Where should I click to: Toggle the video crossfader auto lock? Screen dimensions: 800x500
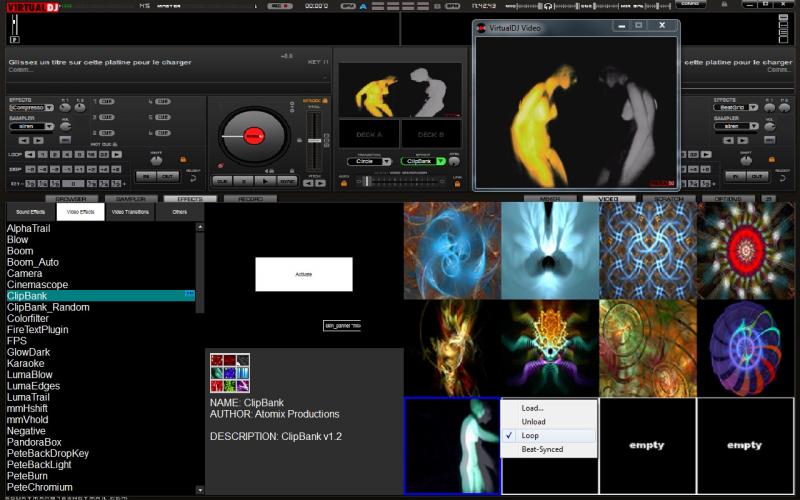[344, 181]
